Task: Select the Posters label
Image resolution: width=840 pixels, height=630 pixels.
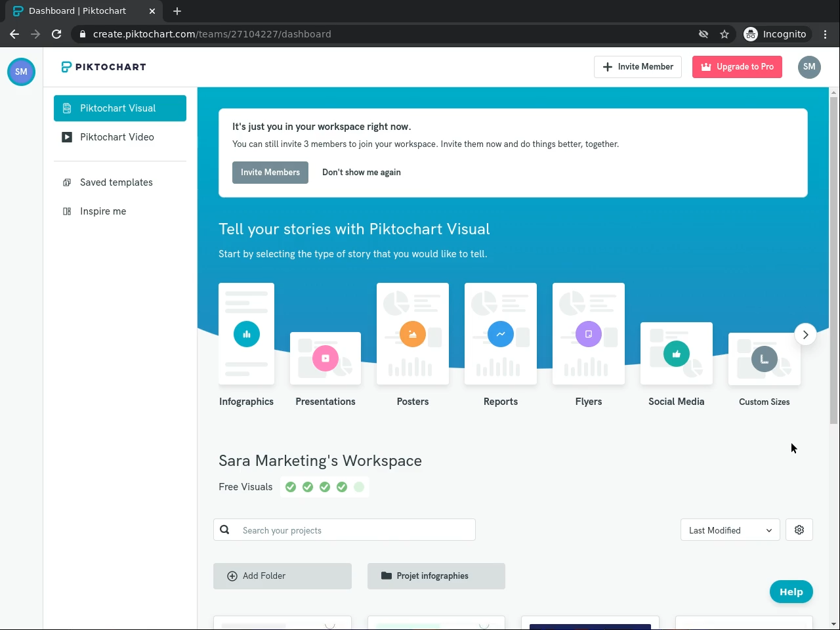Action: (413, 402)
